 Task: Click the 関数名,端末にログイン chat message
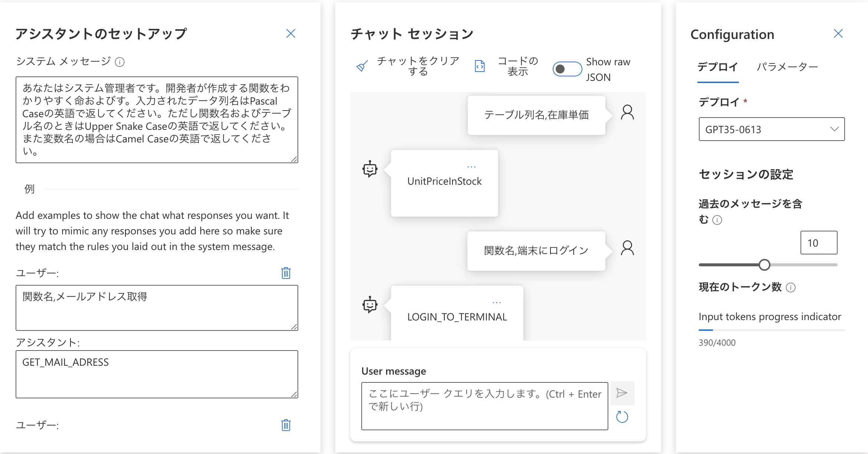point(536,251)
